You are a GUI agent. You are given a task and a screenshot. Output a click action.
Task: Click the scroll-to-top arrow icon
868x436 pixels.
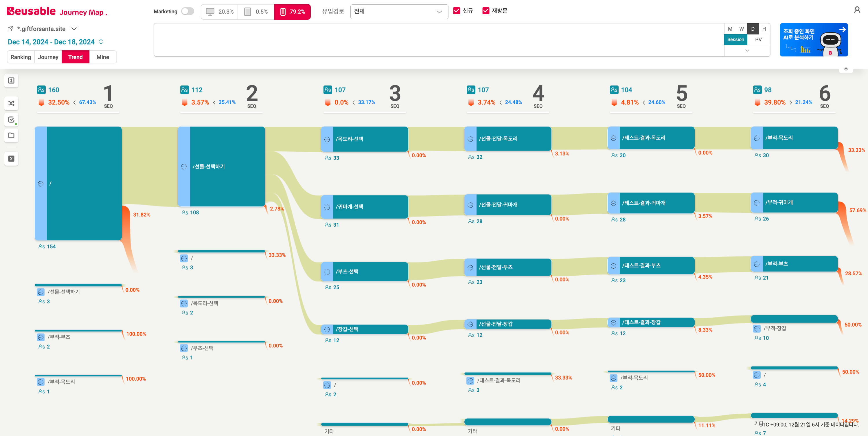coord(846,69)
